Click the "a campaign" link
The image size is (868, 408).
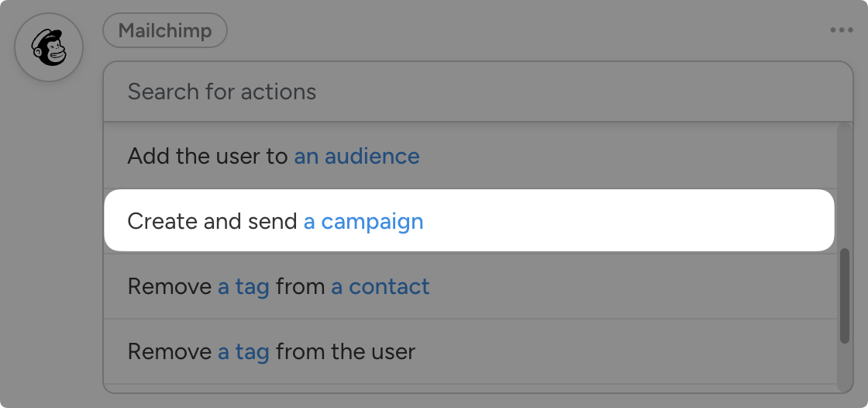point(363,222)
